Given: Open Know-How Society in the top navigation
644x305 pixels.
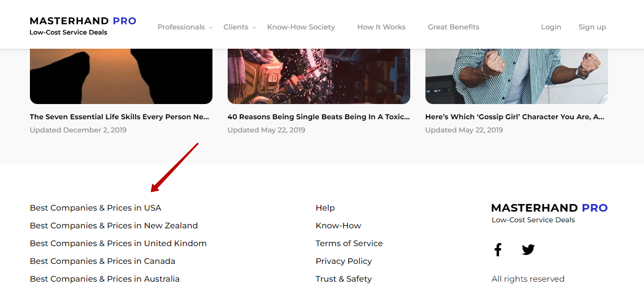Looking at the screenshot, I should 301,27.
